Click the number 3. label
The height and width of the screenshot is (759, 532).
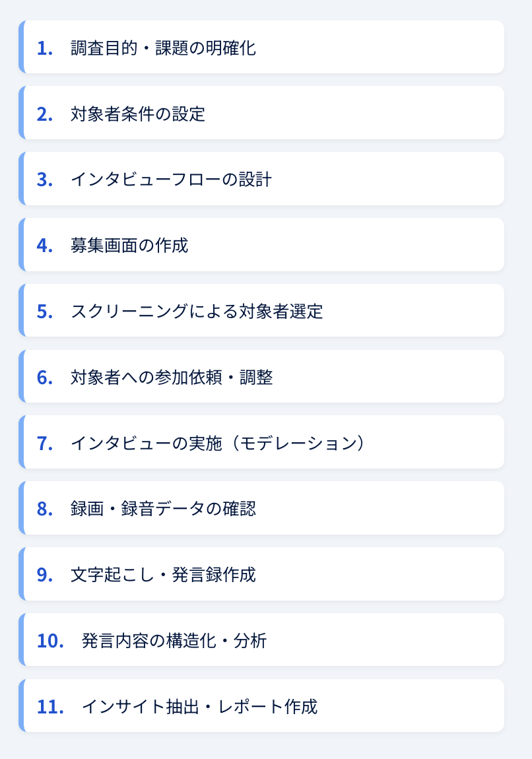45,180
